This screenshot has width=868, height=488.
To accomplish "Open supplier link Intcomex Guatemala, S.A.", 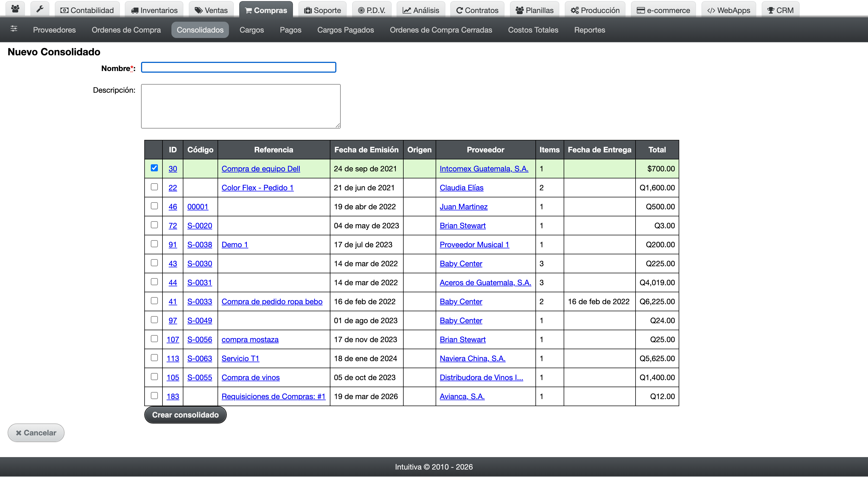I will click(484, 169).
